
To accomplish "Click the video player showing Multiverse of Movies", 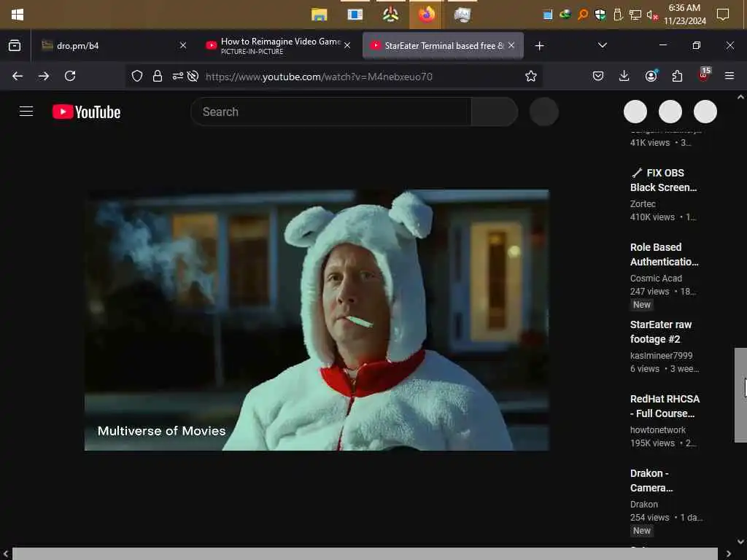I will [317, 320].
